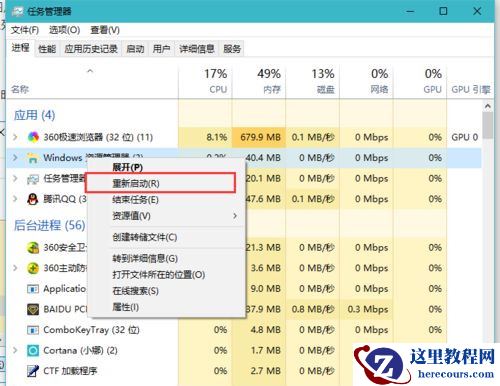The image size is (500, 386).
Task: Open the 查看(V) menu
Action: tap(105, 30)
